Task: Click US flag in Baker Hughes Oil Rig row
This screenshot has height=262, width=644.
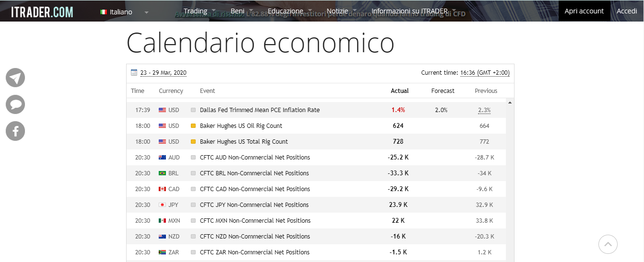Action: 162,126
